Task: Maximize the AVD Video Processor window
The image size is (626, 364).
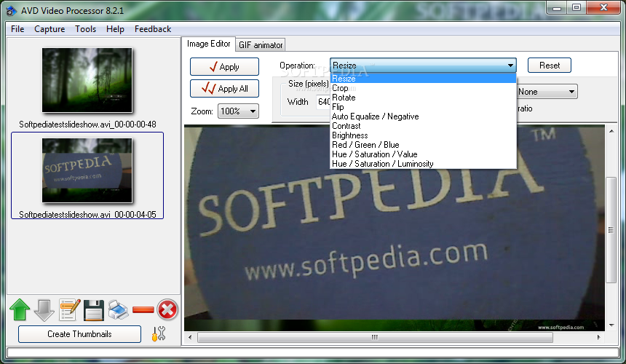Action: pos(576,8)
